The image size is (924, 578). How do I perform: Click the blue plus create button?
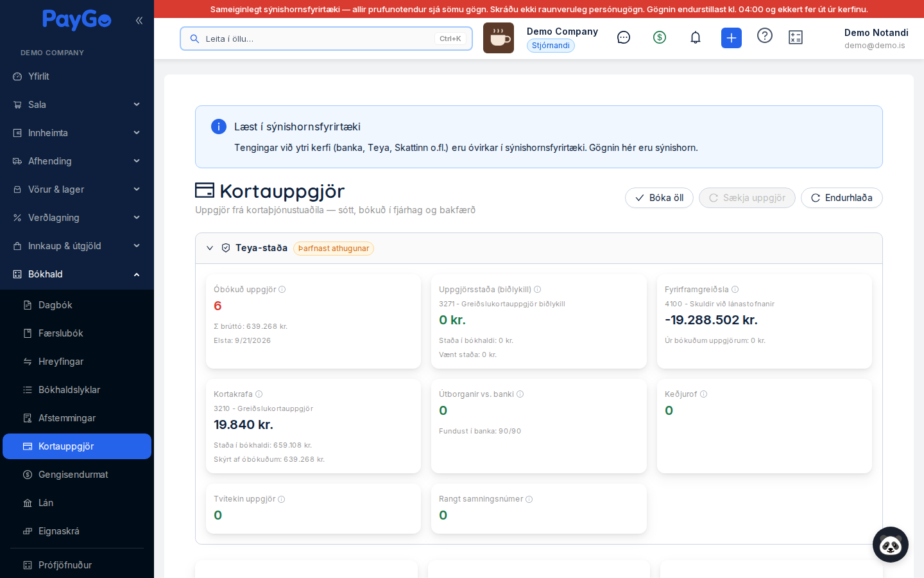pos(732,38)
